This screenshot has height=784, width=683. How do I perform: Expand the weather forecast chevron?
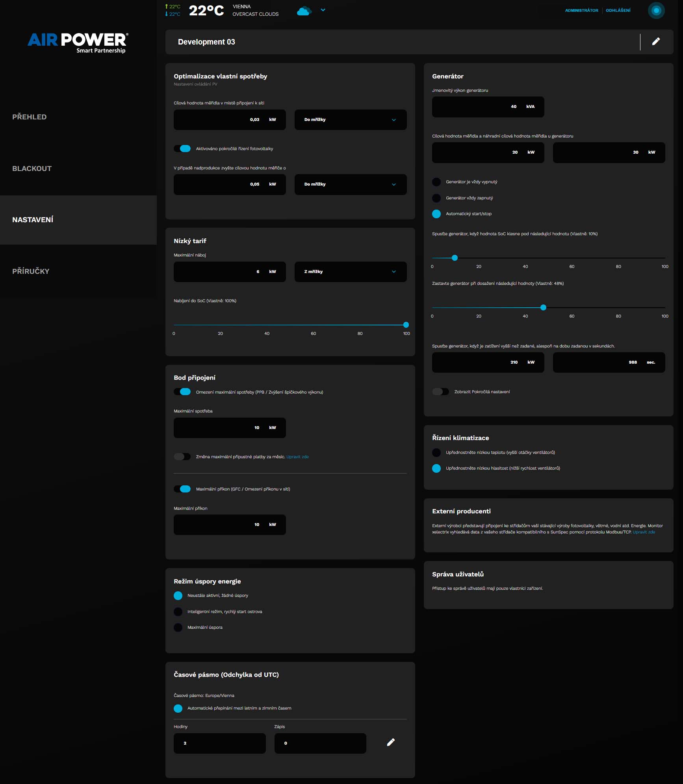pos(323,10)
